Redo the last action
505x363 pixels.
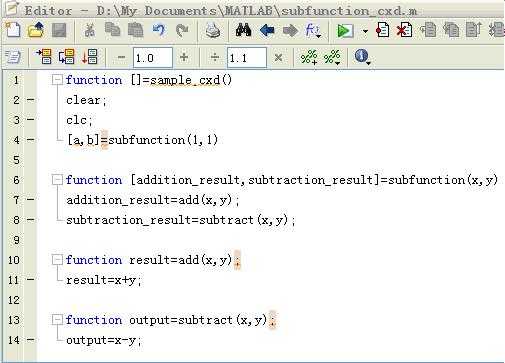tap(182, 30)
